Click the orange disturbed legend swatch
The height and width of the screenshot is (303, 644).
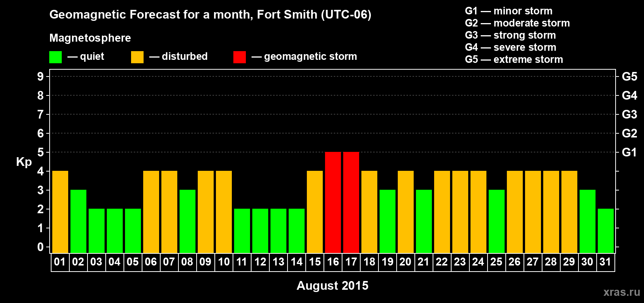(137, 57)
